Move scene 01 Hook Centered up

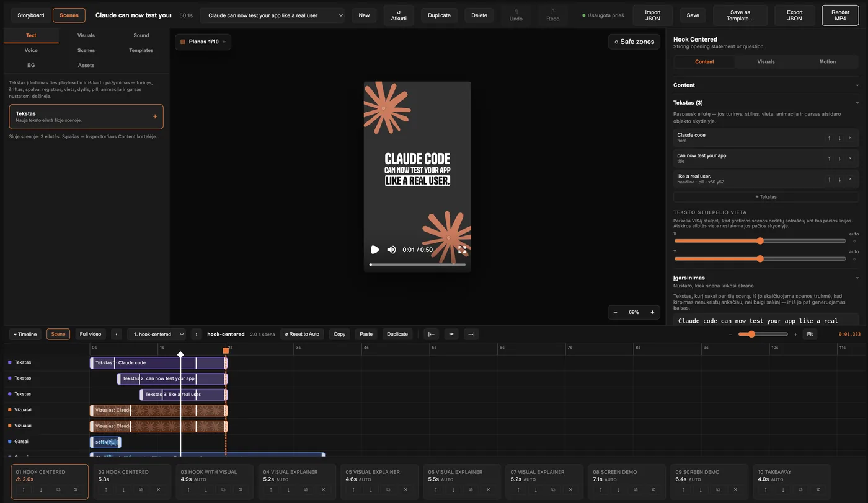pos(24,490)
